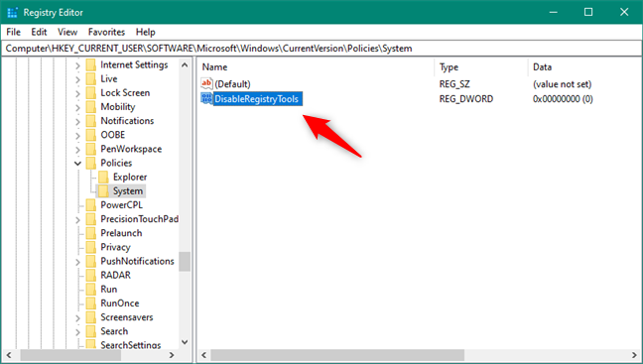Viewport: 643px width, 364px height.
Task: Click the values pane horizontal scroll right arrow
Action: click(634, 355)
